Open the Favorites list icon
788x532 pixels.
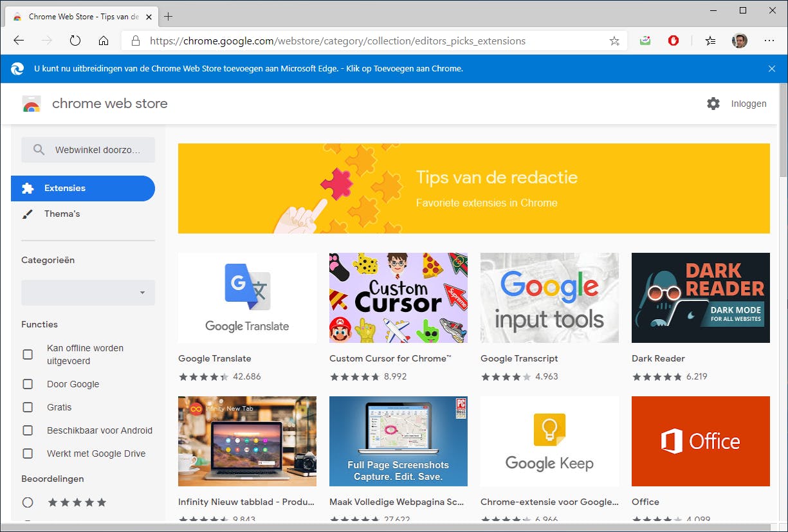click(711, 41)
